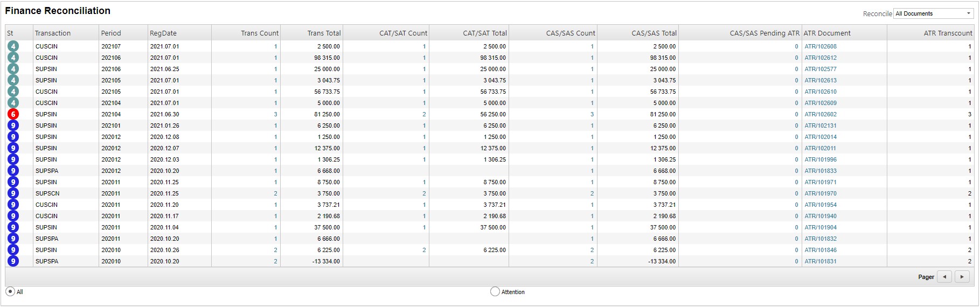
Task: Open the Reconcile All Documents dropdown
Action: (x=933, y=13)
